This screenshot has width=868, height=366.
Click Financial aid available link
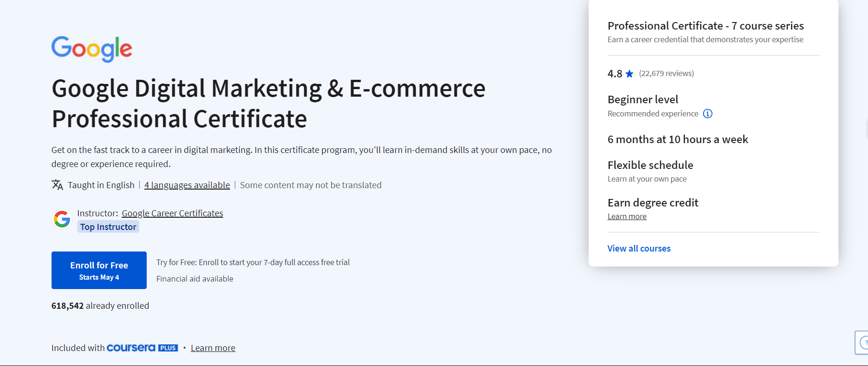coord(195,279)
